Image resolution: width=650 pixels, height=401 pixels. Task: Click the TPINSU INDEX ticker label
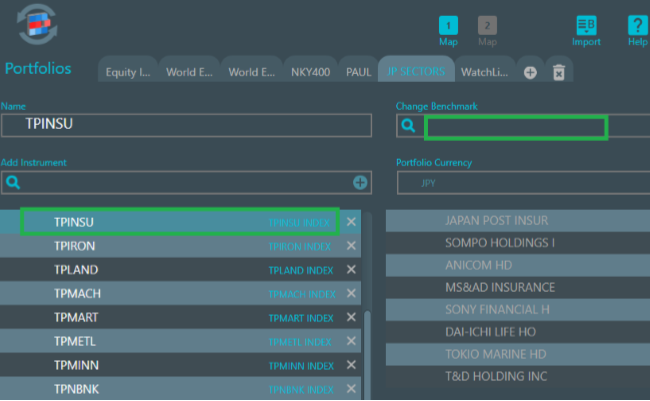pyautogui.click(x=299, y=223)
